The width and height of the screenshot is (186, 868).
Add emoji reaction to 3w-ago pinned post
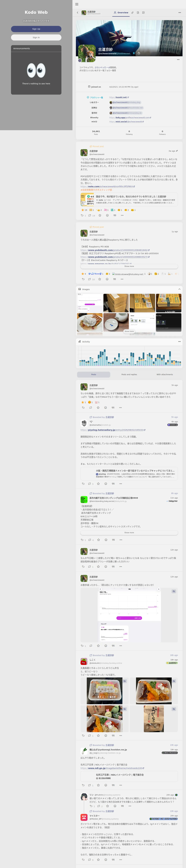[x=107, y=215]
